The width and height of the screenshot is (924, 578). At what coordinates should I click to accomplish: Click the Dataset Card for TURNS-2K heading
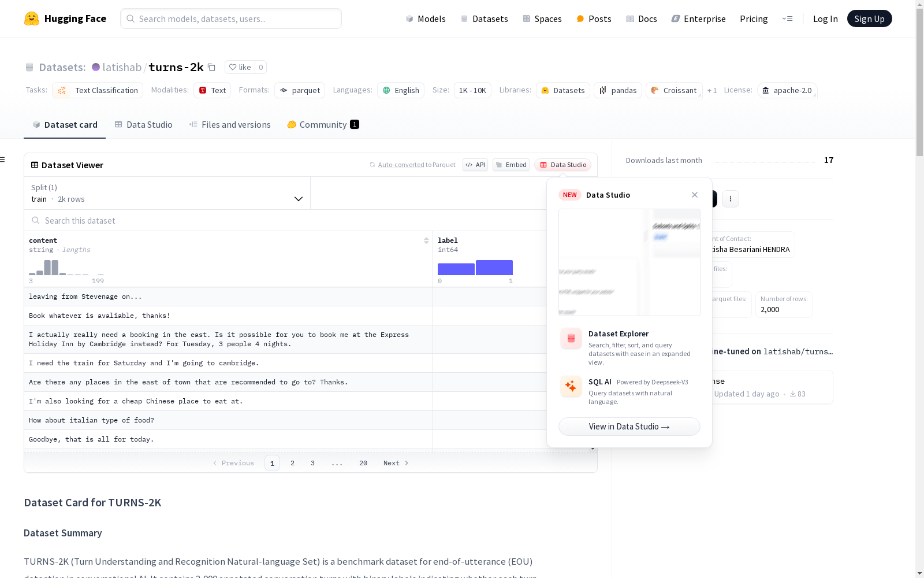click(x=92, y=502)
